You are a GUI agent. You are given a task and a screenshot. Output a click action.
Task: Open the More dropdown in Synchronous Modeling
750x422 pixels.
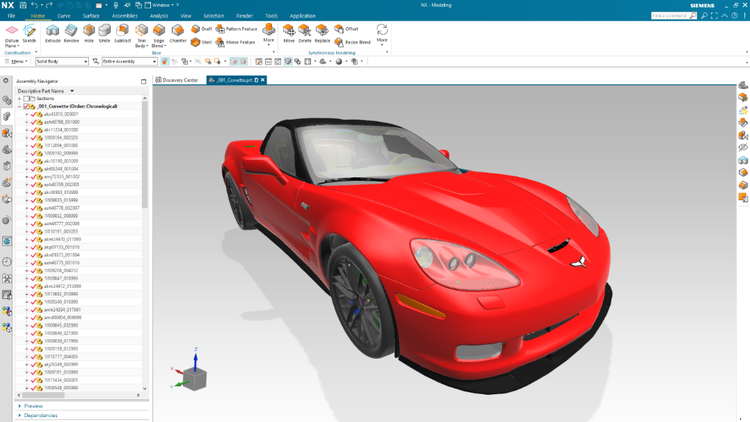(382, 34)
